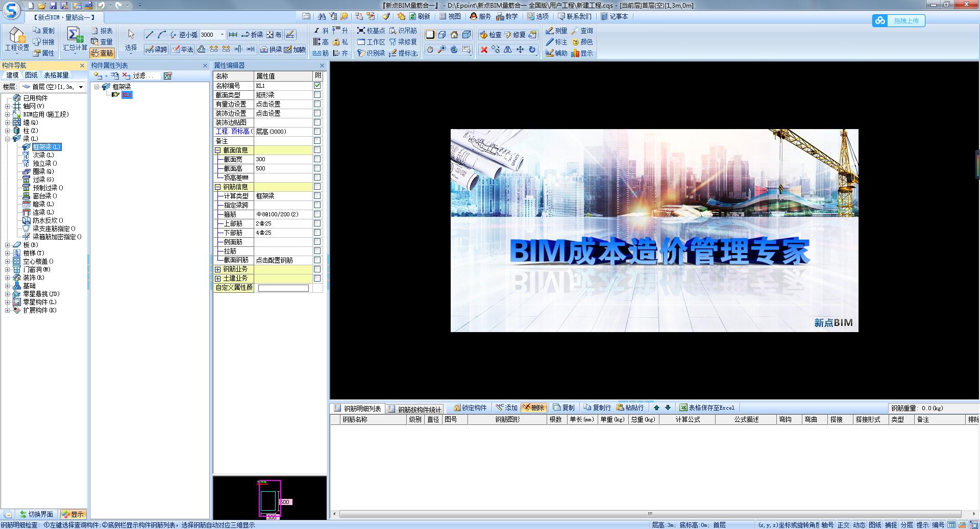Screen dimensions: 980x529
Task: Expand the 钢筋业务 property group
Action: point(218,269)
